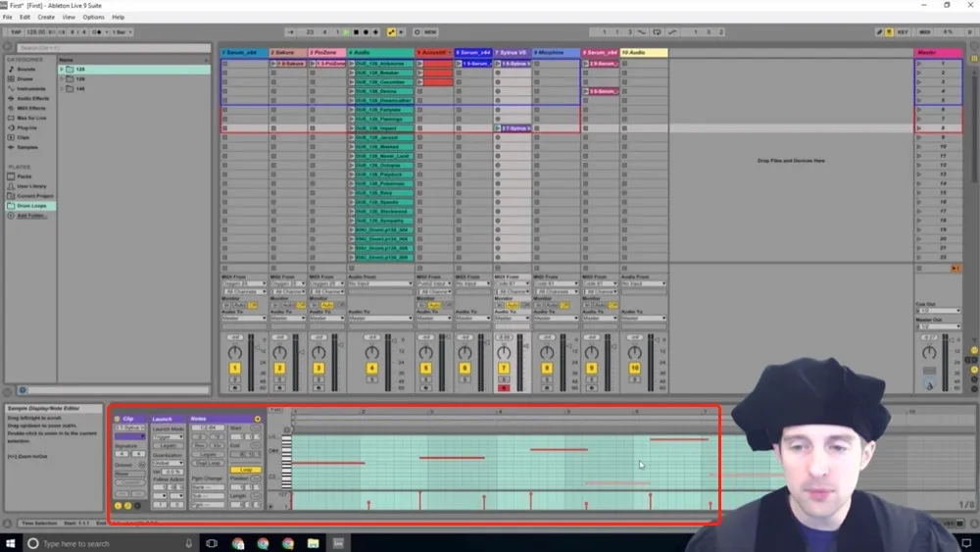Toggle track 10 activator button
Image resolution: width=980 pixels, height=552 pixels.
coord(634,369)
